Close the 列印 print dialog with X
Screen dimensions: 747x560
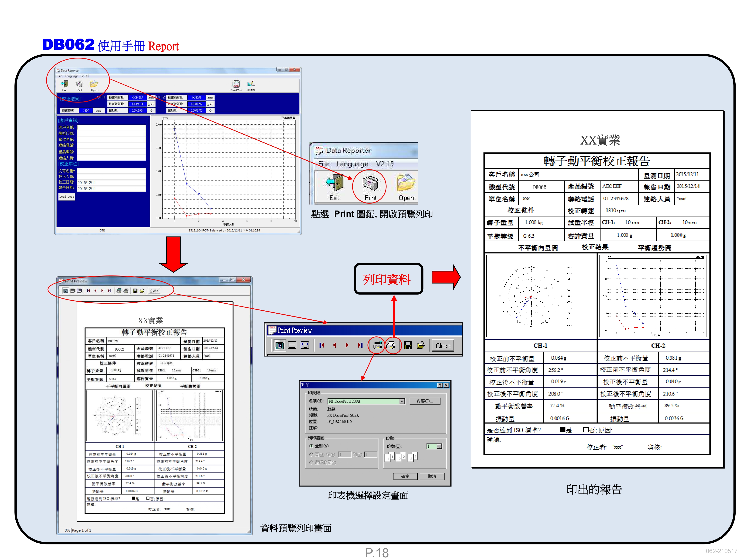tap(446, 385)
